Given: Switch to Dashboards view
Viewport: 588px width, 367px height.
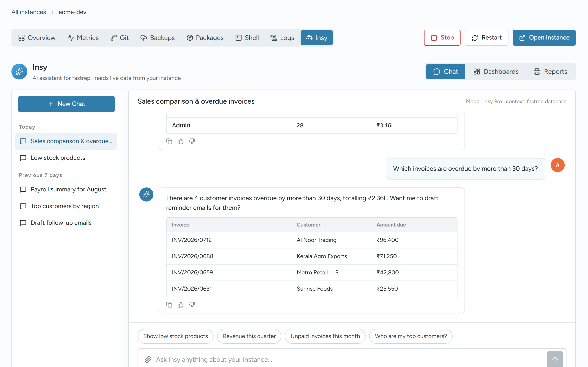Looking at the screenshot, I should [x=496, y=72].
